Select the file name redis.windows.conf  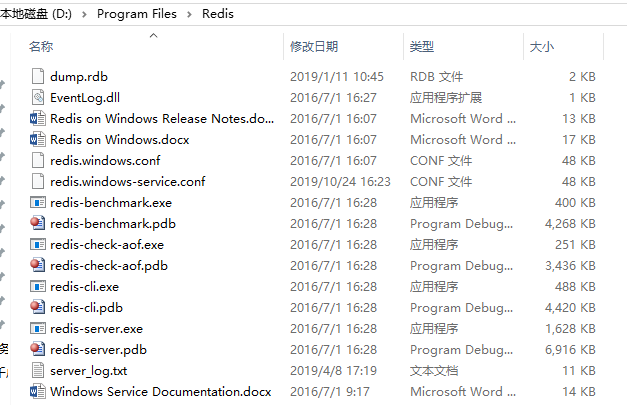[105, 161]
